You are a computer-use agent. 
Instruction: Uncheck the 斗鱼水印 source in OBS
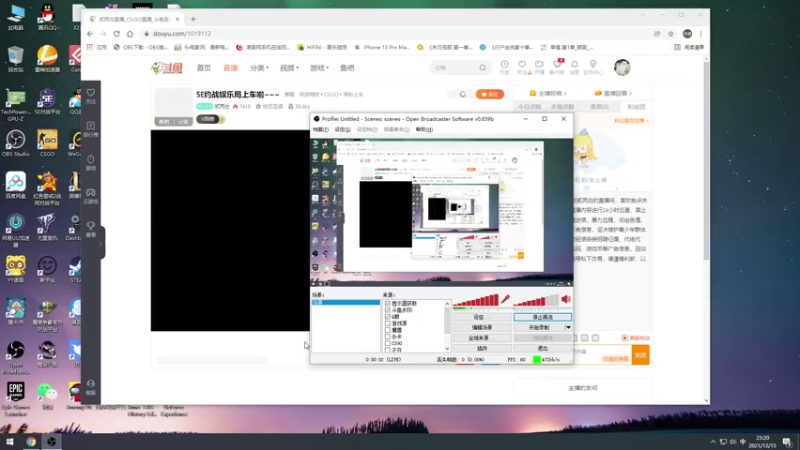[388, 310]
